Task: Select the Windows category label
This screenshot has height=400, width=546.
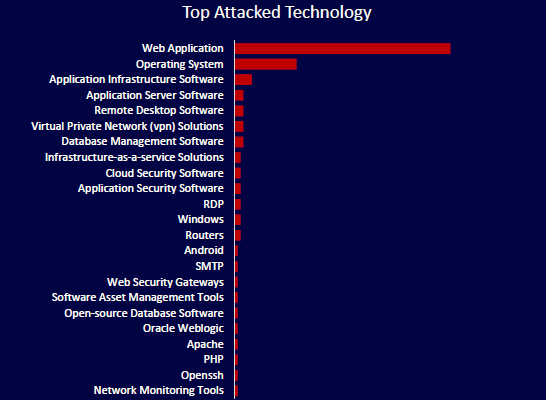Action: 201,219
